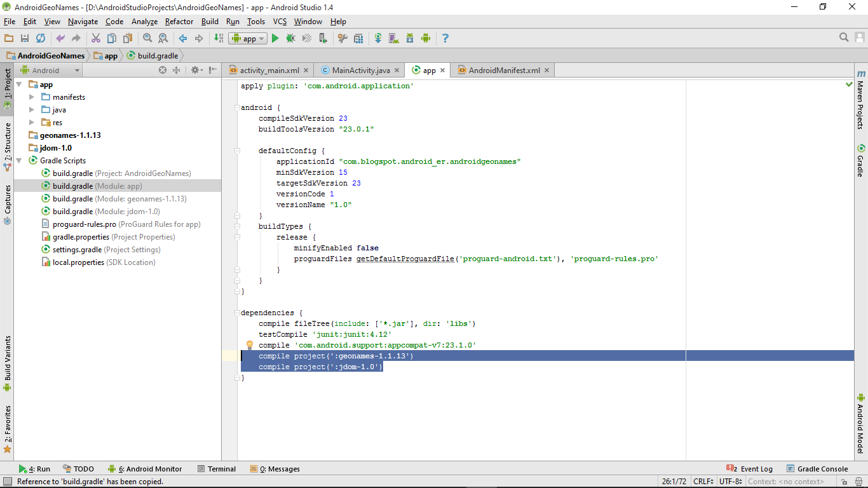The height and width of the screenshot is (488, 868).
Task: Open the Event Log panel button
Action: tap(750, 469)
